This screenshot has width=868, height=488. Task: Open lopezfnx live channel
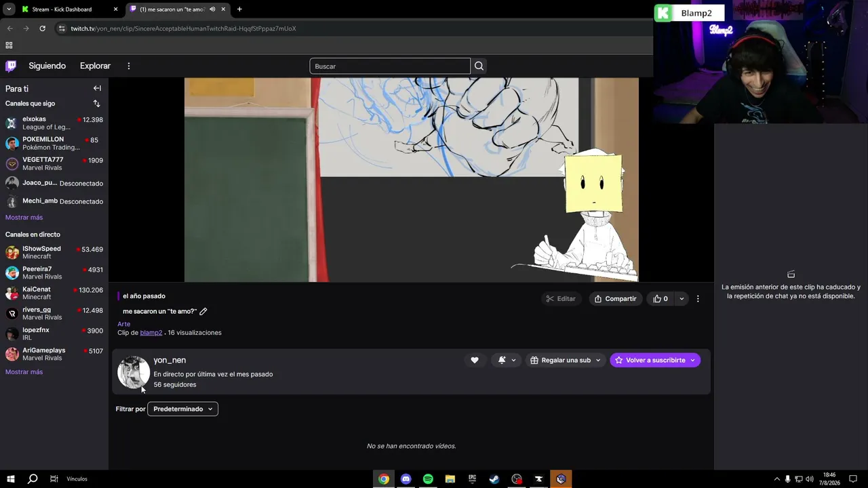pyautogui.click(x=54, y=333)
